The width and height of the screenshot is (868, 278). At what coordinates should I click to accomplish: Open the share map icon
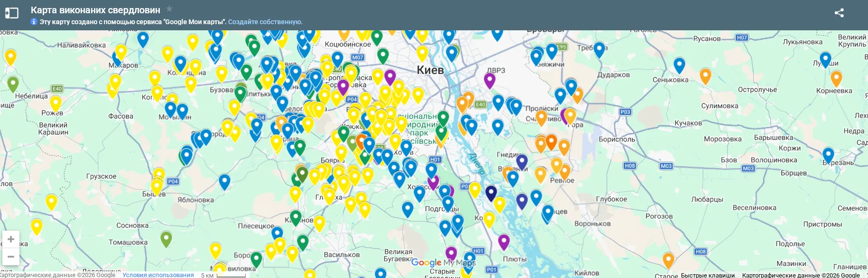[x=839, y=13]
